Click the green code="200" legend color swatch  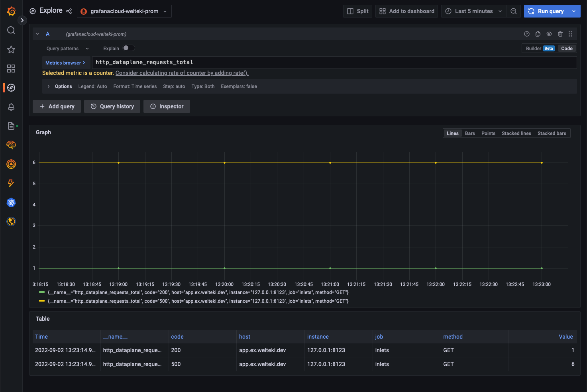click(x=42, y=292)
